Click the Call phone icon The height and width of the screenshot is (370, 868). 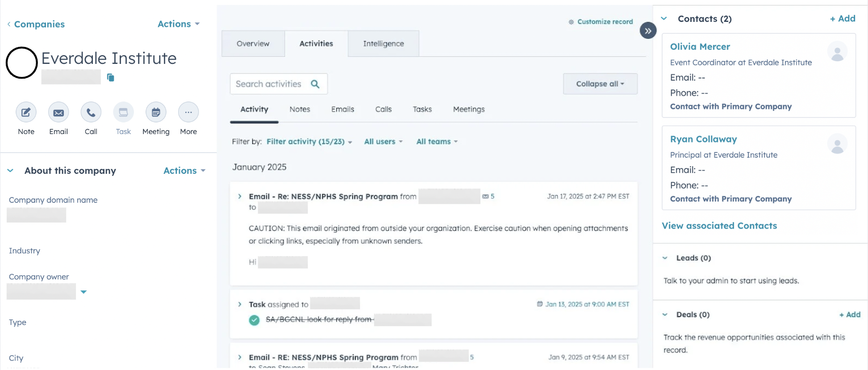coord(91,112)
